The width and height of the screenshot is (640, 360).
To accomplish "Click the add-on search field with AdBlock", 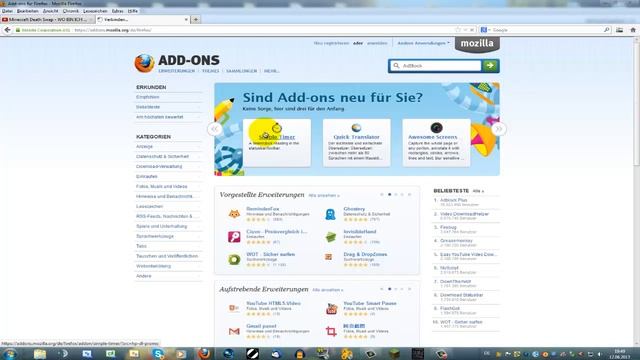I will point(436,65).
